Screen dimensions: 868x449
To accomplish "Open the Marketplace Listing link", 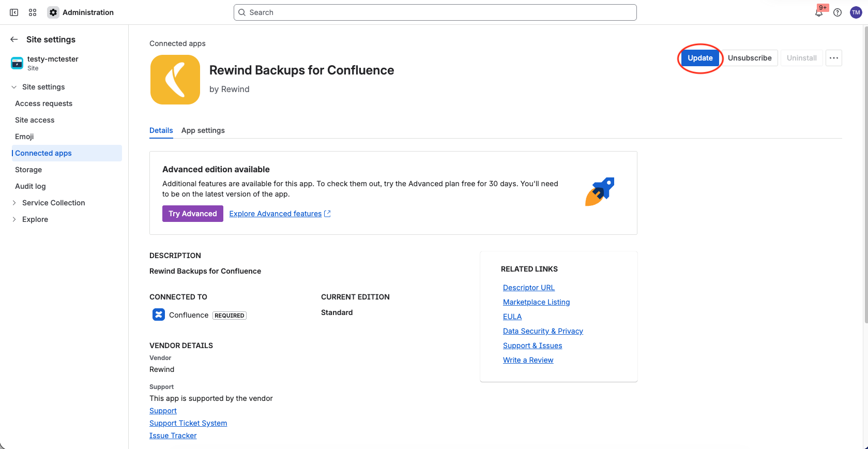I will pos(537,302).
